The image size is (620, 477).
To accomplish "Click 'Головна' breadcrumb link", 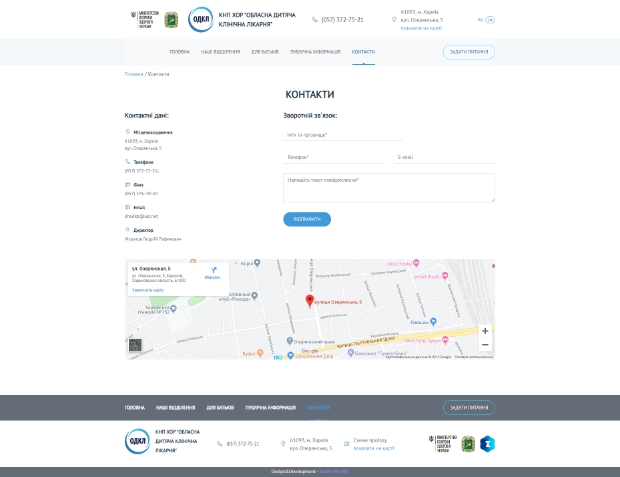I will point(133,74).
